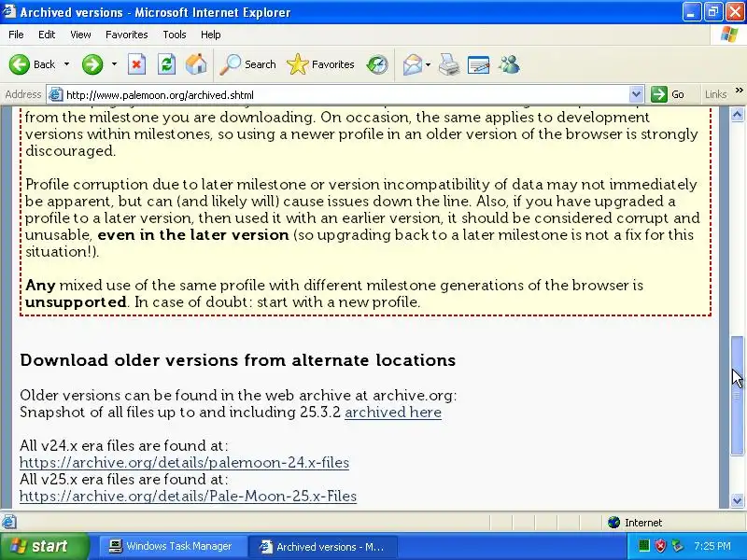747x560 pixels.
Task: Click the Windows flag logo in menu bar
Action: click(x=728, y=35)
